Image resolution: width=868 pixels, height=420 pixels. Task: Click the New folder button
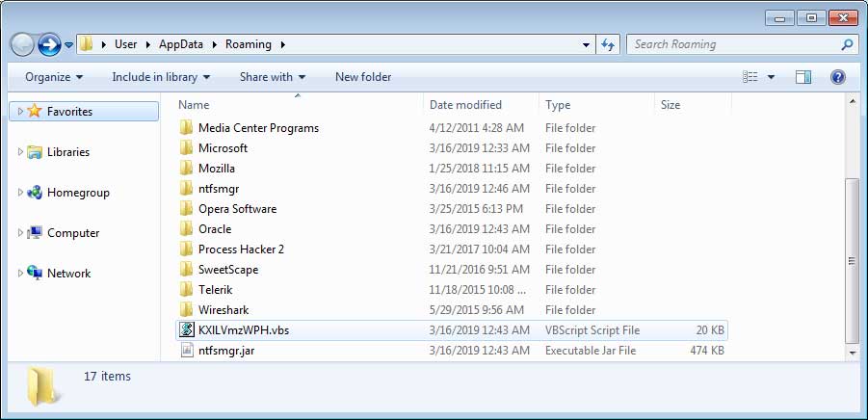[363, 77]
